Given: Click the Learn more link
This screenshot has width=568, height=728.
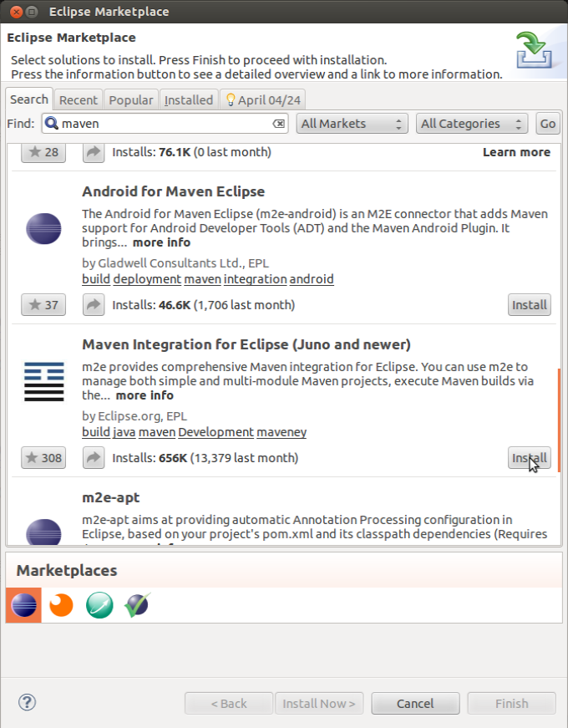Looking at the screenshot, I should coord(516,152).
